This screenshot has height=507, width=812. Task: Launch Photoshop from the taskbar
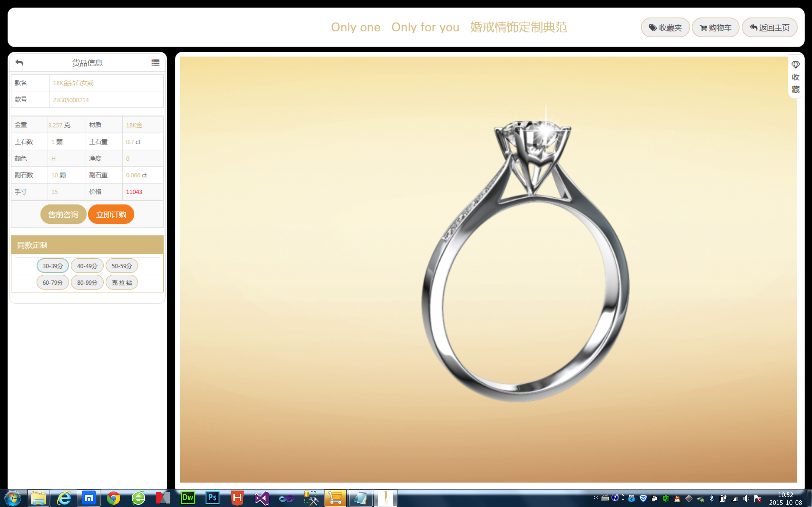click(213, 498)
